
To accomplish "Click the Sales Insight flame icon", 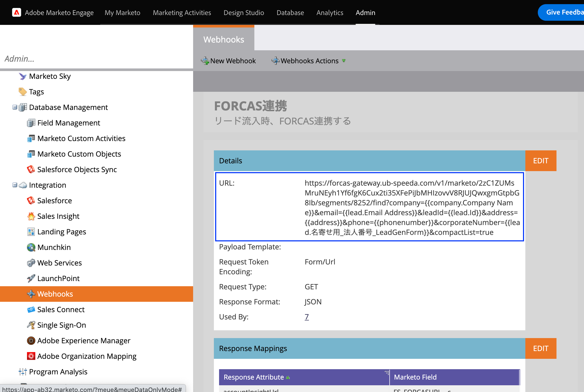I will tap(31, 216).
